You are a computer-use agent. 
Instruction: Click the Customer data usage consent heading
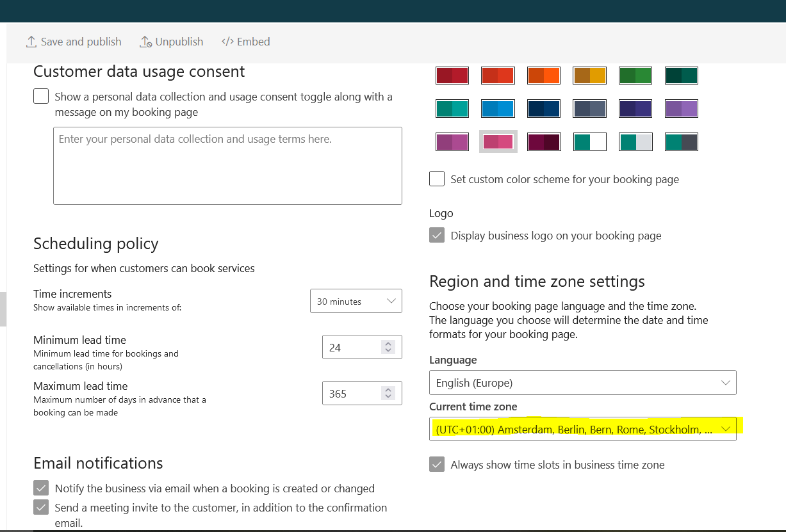click(x=139, y=71)
